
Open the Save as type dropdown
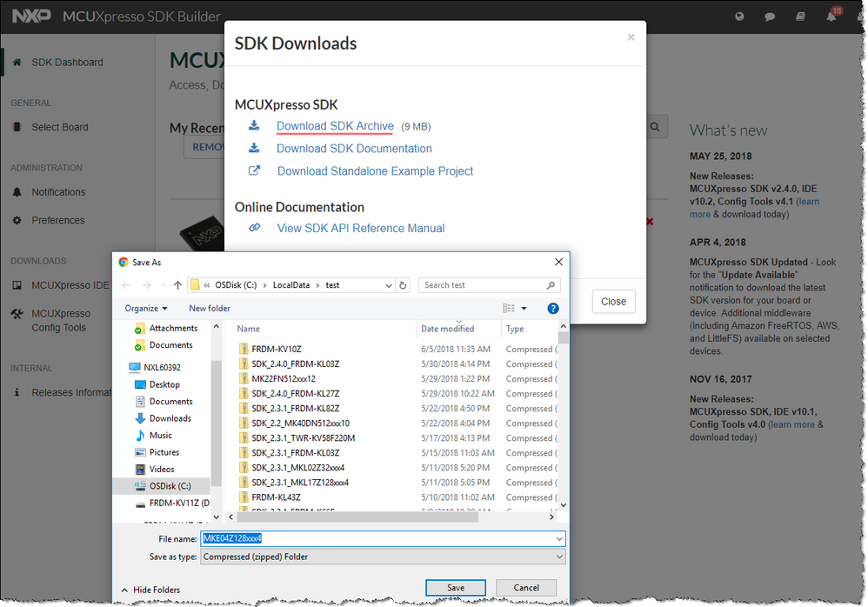(x=559, y=557)
